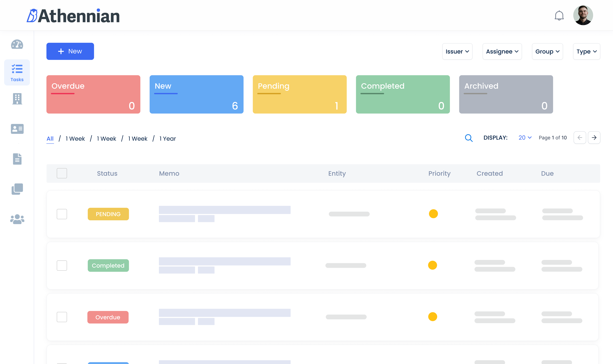This screenshot has height=364, width=613.
Task: Open Contacts via the ID card icon
Action: (x=17, y=129)
